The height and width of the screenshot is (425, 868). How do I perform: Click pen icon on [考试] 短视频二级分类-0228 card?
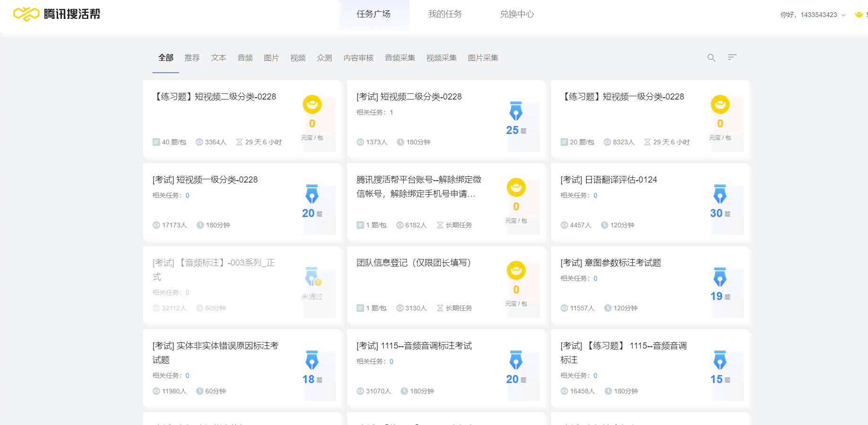pyautogui.click(x=516, y=111)
